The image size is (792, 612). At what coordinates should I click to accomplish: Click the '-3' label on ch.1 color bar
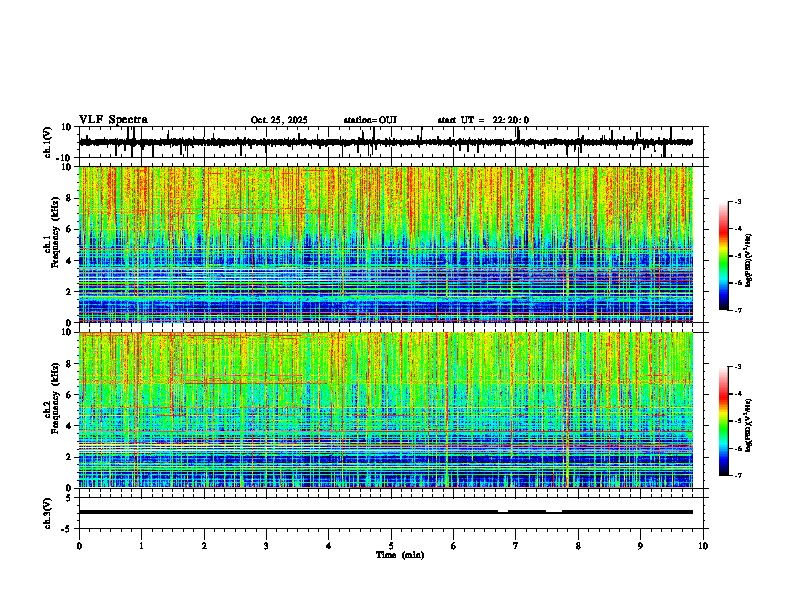point(738,201)
